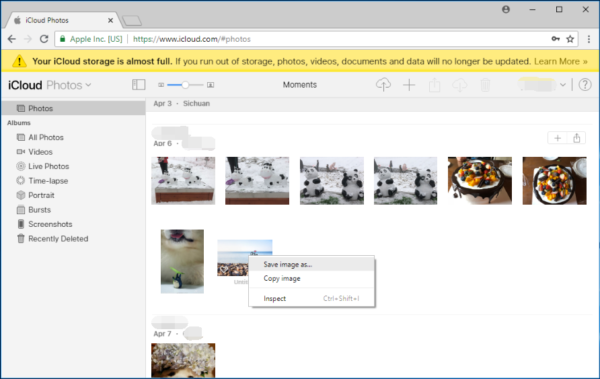Click the upload to iCloud icon

click(383, 85)
